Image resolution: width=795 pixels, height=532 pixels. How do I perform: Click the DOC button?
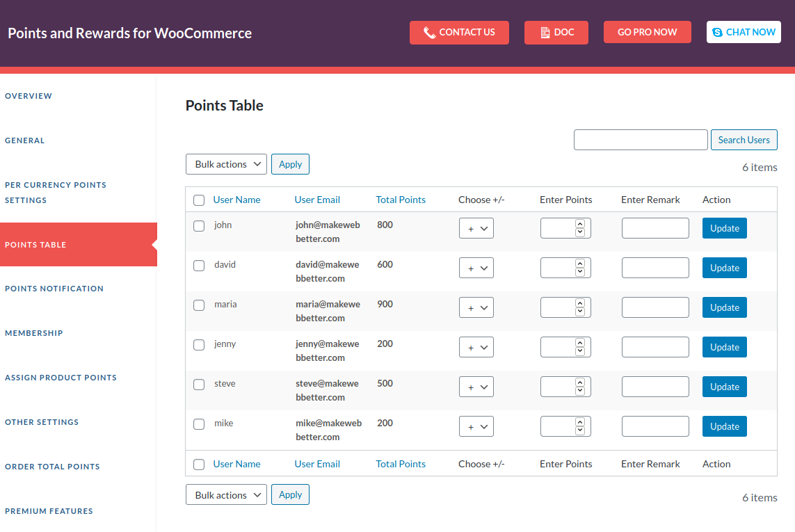(x=556, y=33)
